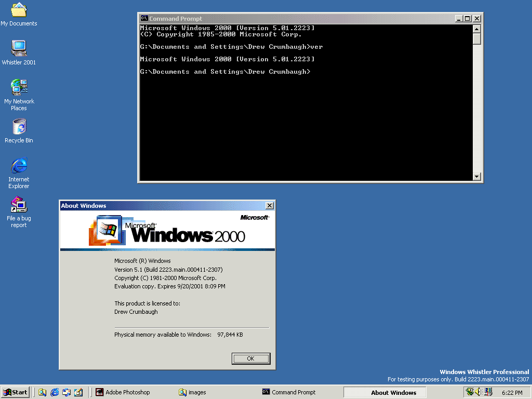
Task: Minimize the Command Prompt window
Action: [x=459, y=19]
